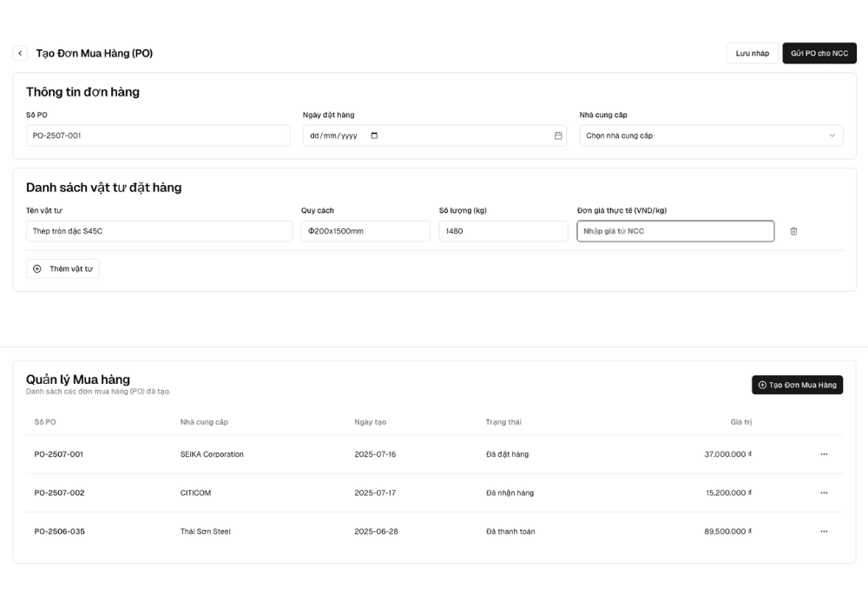This screenshot has width=868, height=608.
Task: Focus the Tên vật tư input
Action: click(160, 231)
